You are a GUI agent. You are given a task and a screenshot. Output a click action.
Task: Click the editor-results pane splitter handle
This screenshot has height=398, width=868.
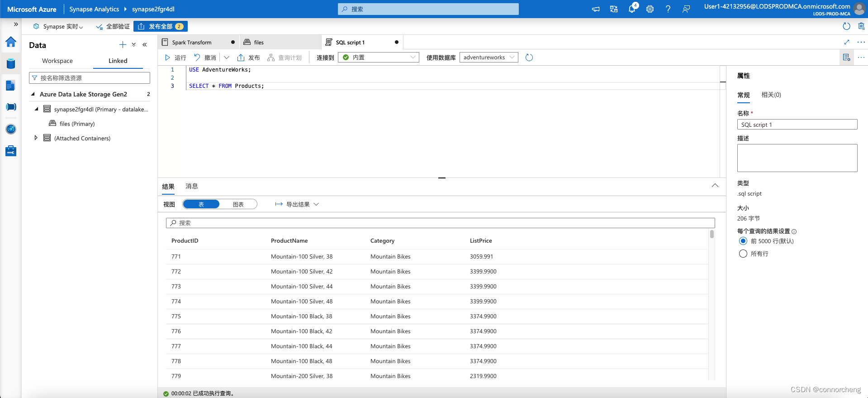coord(442,178)
